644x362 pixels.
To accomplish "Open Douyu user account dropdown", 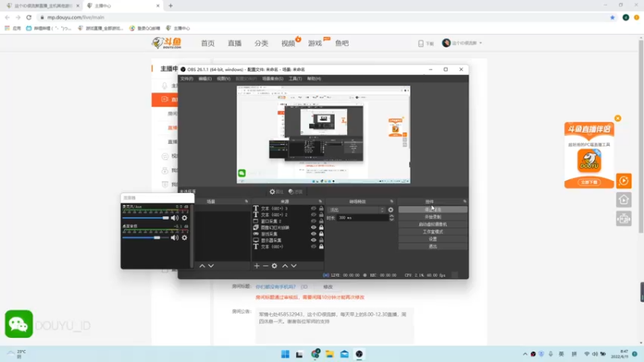I will pos(462,43).
